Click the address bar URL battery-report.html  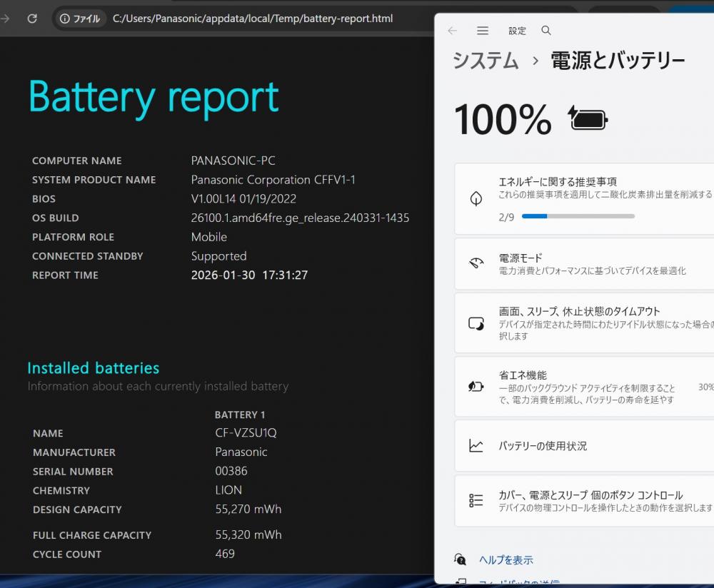tap(252, 19)
